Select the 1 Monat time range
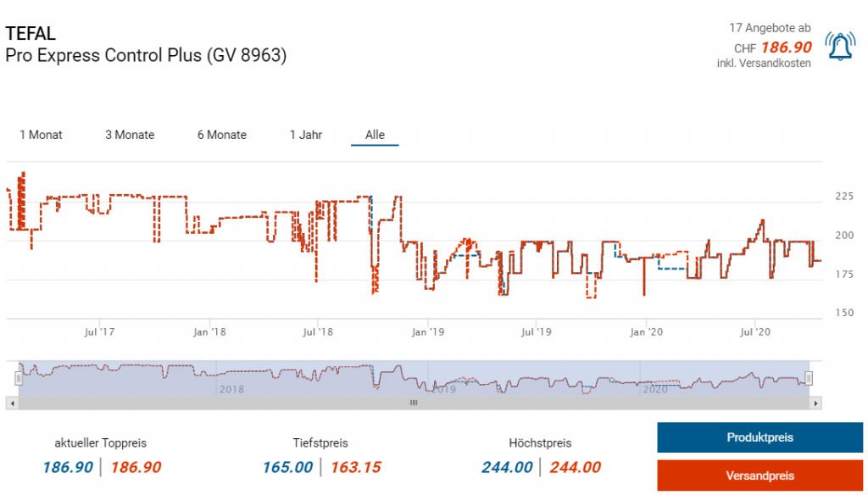 41,135
